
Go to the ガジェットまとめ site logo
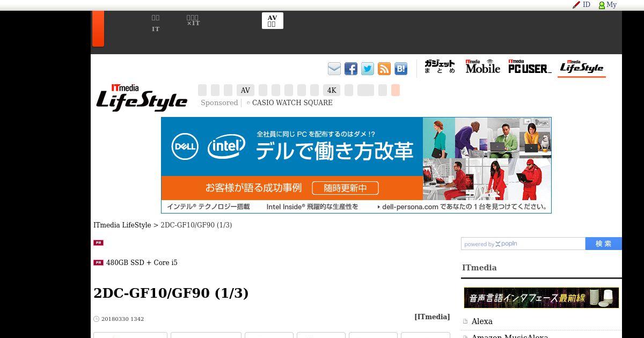[440, 67]
